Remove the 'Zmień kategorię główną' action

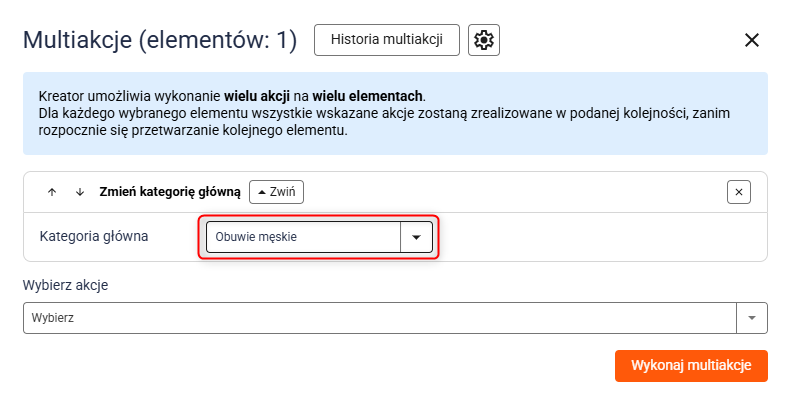(738, 192)
